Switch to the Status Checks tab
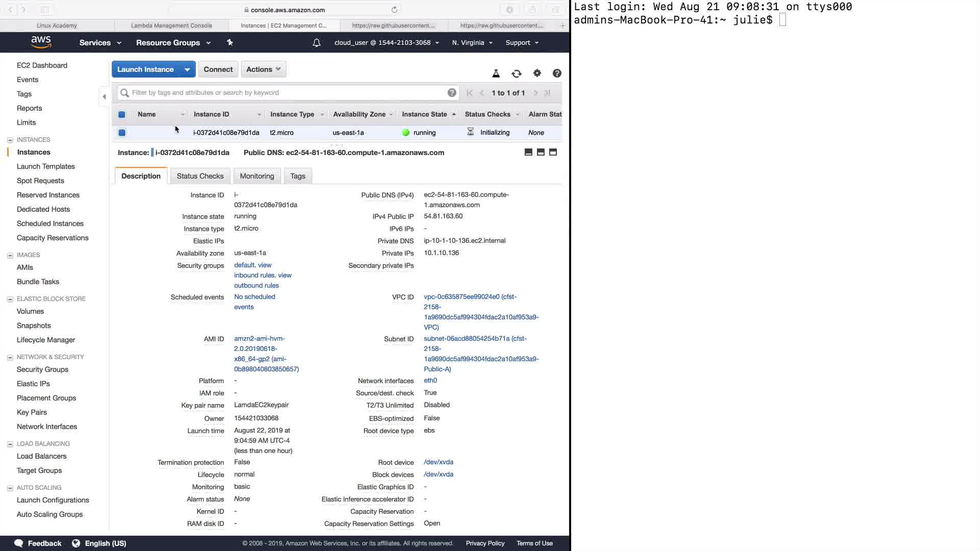Screen dimensions: 980x551 (200, 176)
